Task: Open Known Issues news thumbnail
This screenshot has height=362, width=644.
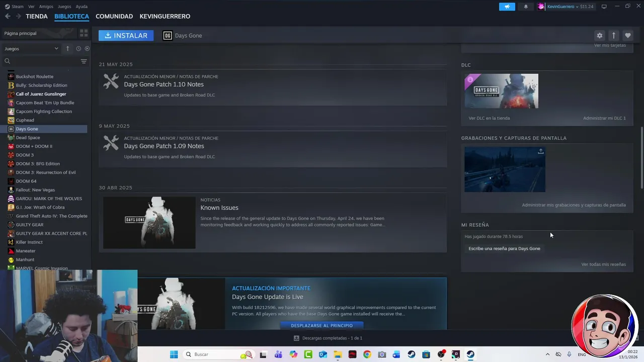Action: [x=149, y=223]
